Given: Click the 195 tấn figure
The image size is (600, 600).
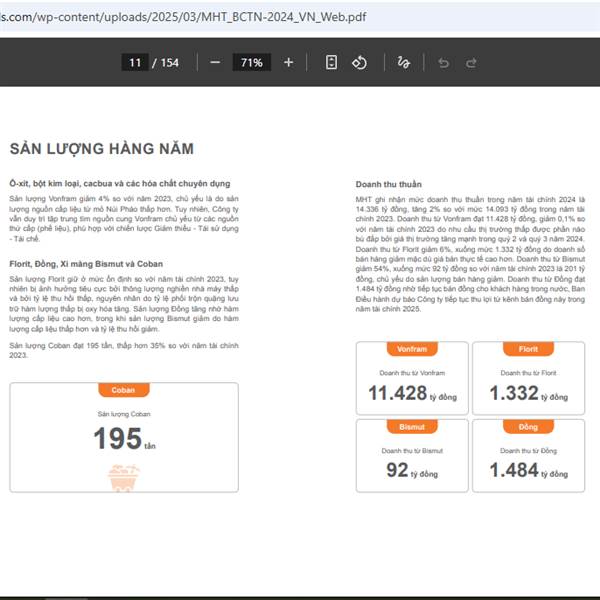Looking at the screenshot, I should coord(124,439).
